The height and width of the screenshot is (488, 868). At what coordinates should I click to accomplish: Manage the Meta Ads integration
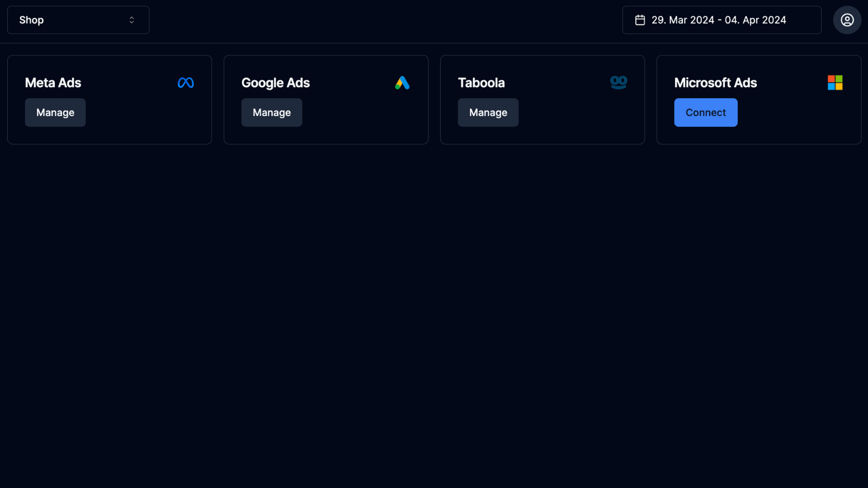pyautogui.click(x=55, y=112)
